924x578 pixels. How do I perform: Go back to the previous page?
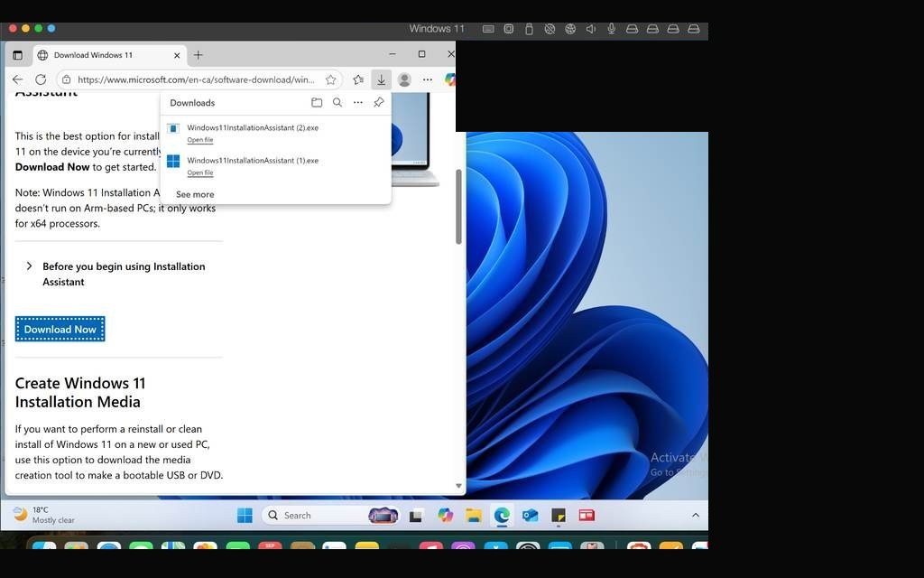pos(18,79)
